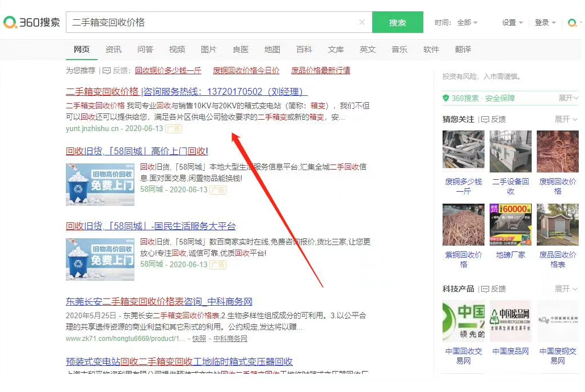This screenshot has height=392, width=585.
Task: Switch to the 音乐 tab
Action: (399, 49)
